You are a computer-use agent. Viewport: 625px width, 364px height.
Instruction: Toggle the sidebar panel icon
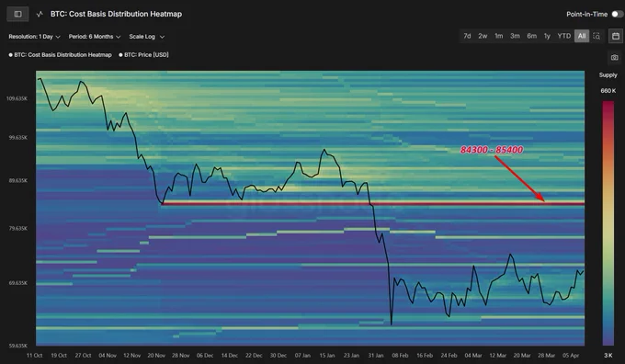[17, 14]
